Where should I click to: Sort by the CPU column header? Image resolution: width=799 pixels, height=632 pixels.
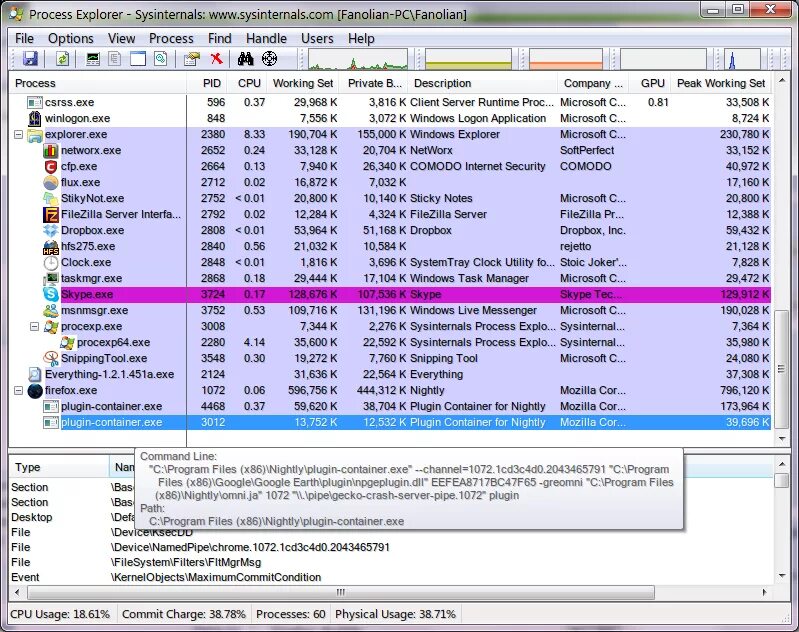tap(249, 83)
